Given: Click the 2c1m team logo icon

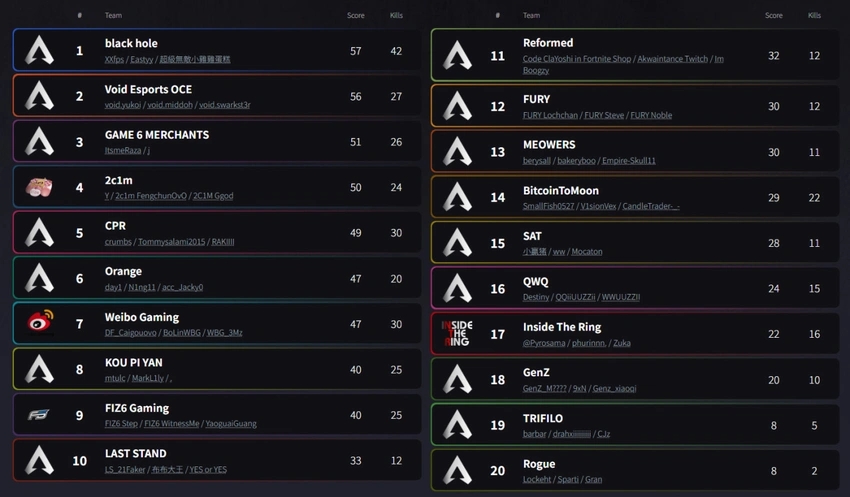Looking at the screenshot, I should (x=39, y=188).
